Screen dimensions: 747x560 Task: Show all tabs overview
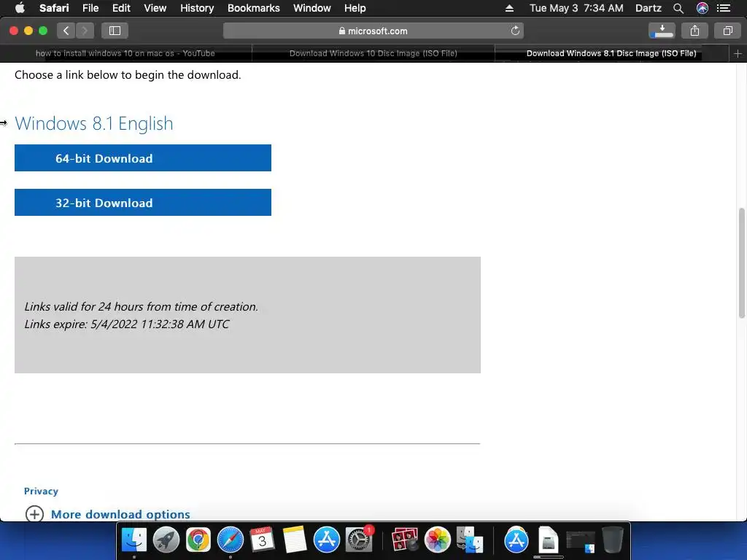[727, 31]
